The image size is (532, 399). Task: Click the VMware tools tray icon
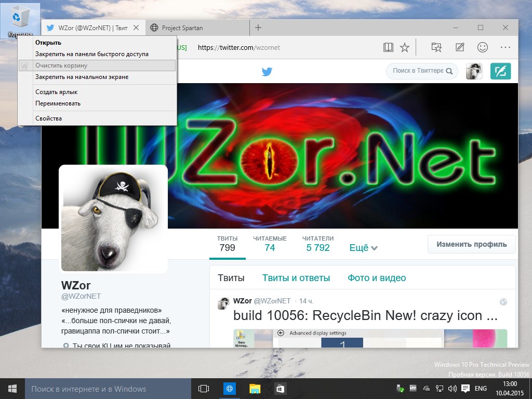(x=413, y=388)
